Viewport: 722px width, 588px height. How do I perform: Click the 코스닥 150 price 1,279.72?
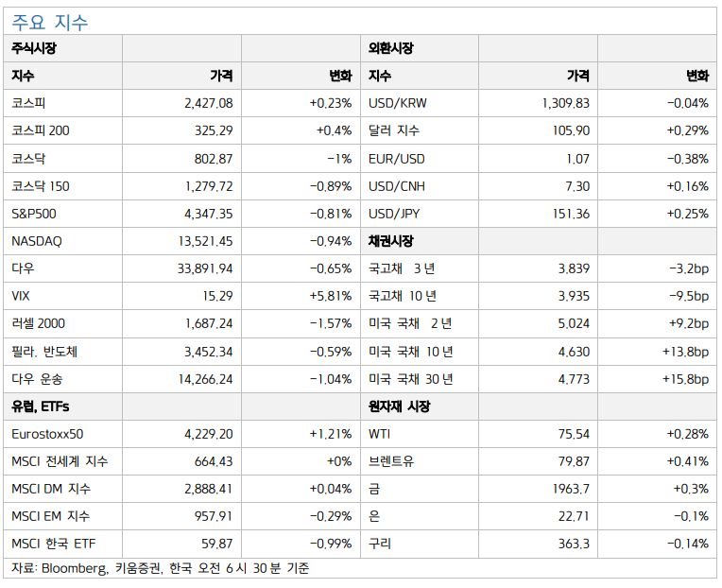click(209, 186)
